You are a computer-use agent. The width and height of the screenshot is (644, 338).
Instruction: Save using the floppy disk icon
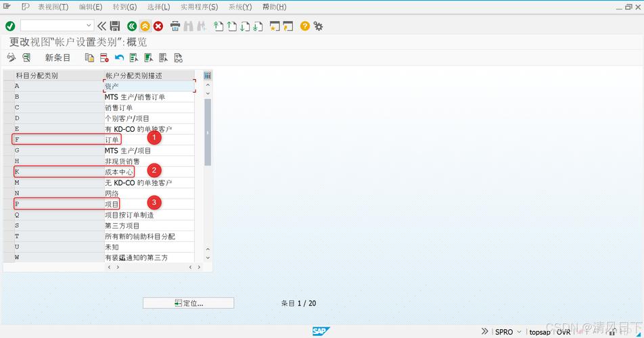pos(115,26)
